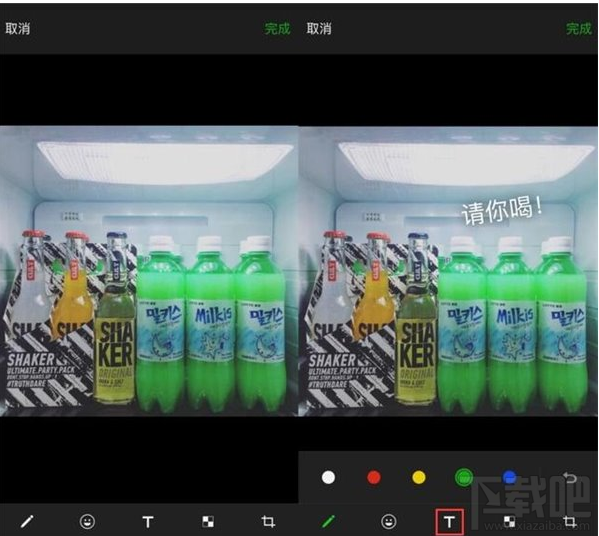Undo the last edit with the back arrow
The height and width of the screenshot is (536, 599).
coord(570,477)
